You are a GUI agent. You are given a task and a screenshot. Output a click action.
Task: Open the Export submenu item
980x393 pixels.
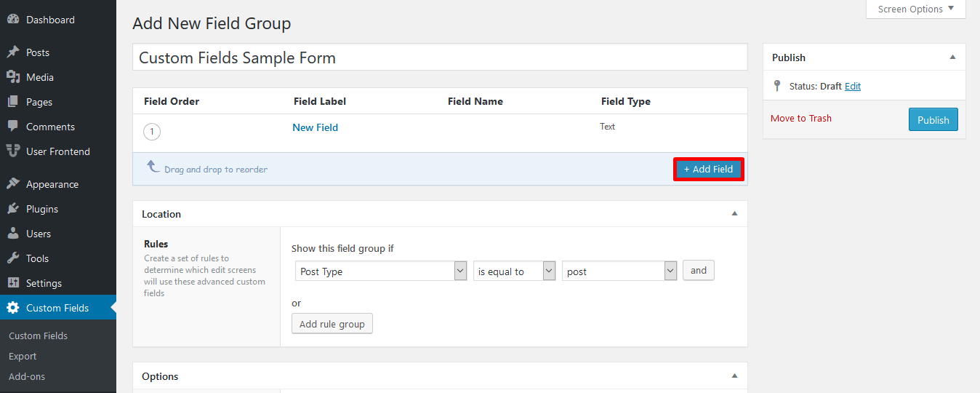click(x=23, y=356)
